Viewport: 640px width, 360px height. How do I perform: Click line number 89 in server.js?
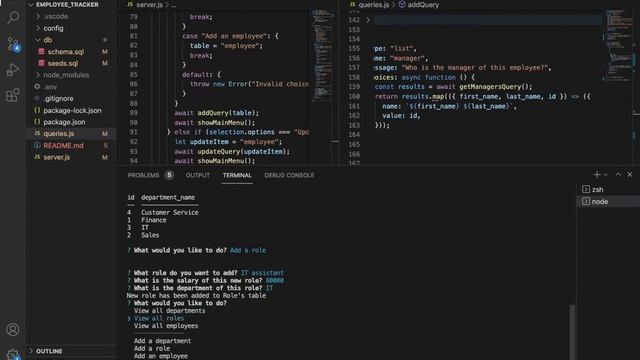pos(133,113)
